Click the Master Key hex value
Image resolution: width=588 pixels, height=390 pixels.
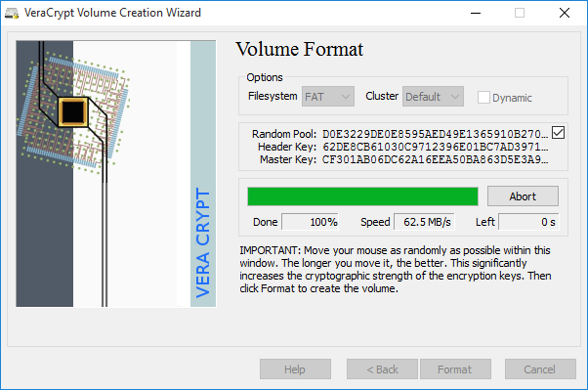point(435,159)
